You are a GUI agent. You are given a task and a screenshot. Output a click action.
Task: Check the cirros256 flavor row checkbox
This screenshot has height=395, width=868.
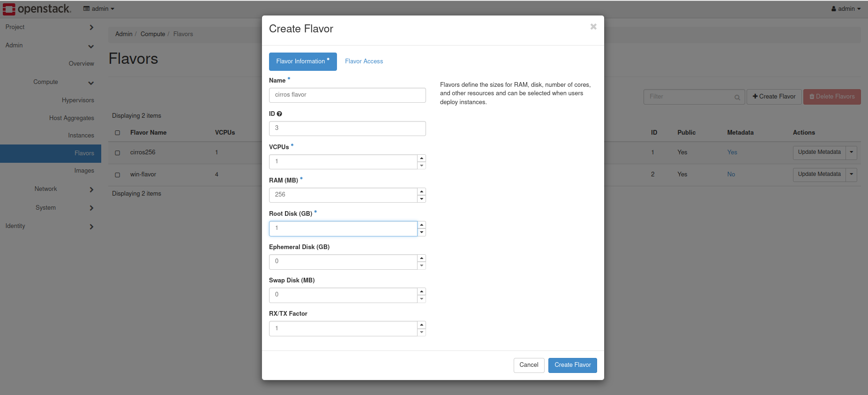tap(118, 153)
